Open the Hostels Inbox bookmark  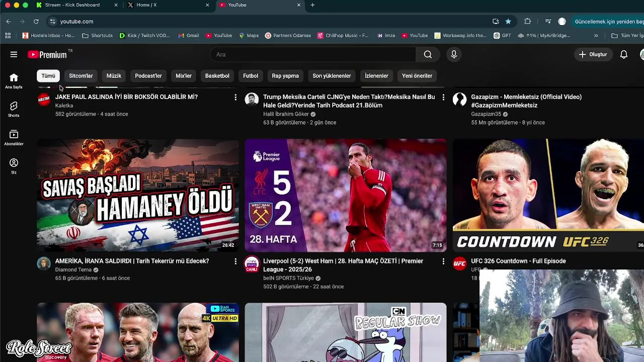[48, 36]
